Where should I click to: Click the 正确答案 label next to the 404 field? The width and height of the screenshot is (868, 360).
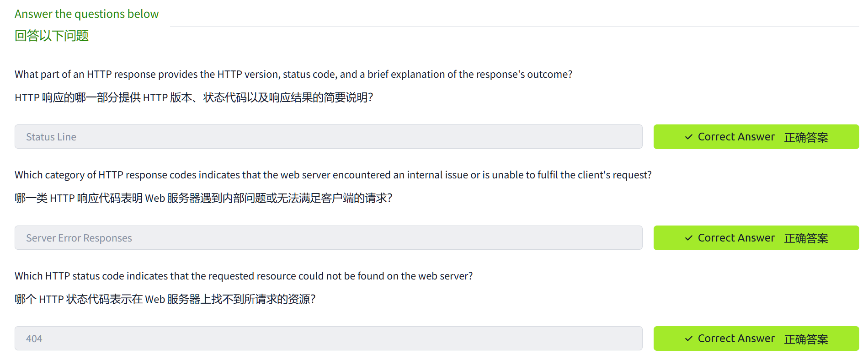click(x=806, y=339)
